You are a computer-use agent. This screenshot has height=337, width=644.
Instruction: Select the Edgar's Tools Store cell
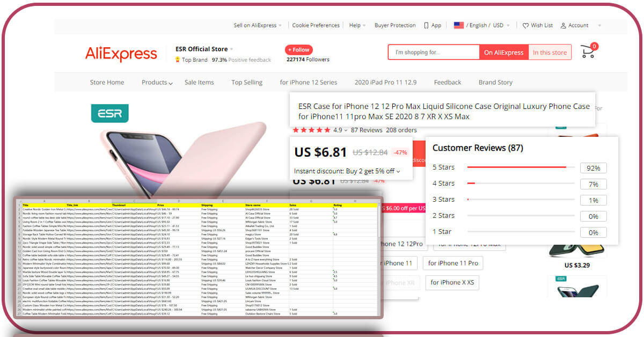tap(266, 238)
